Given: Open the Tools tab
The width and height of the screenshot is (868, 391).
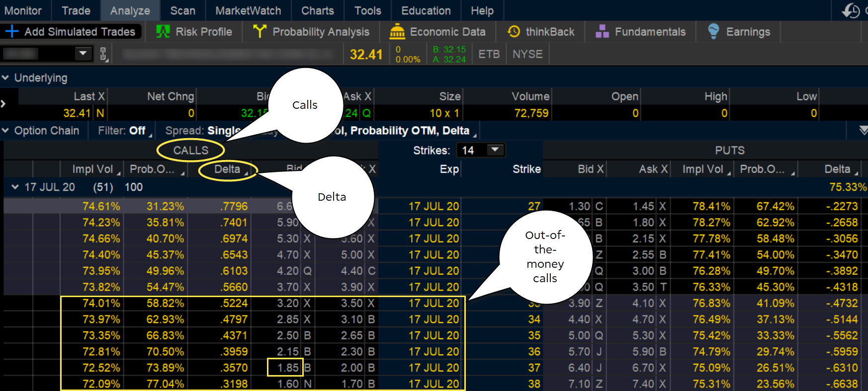Looking at the screenshot, I should pyautogui.click(x=368, y=10).
